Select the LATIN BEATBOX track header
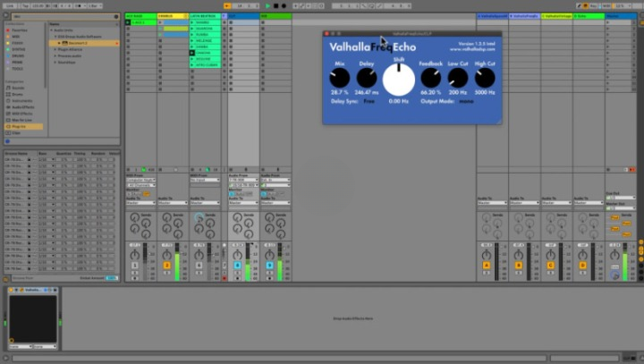This screenshot has width=644, height=364. pos(205,16)
